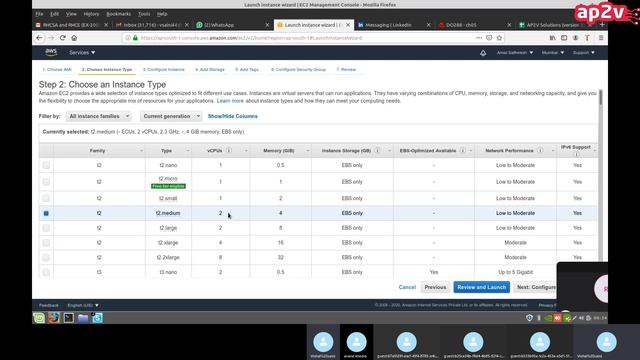Click the Previous button
640x360 pixels.
pos(435,287)
